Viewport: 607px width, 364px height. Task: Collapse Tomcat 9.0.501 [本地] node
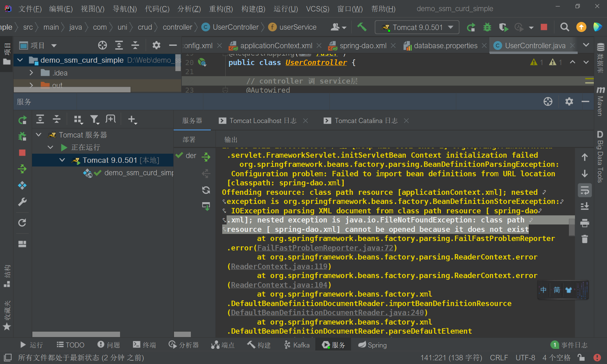point(62,160)
